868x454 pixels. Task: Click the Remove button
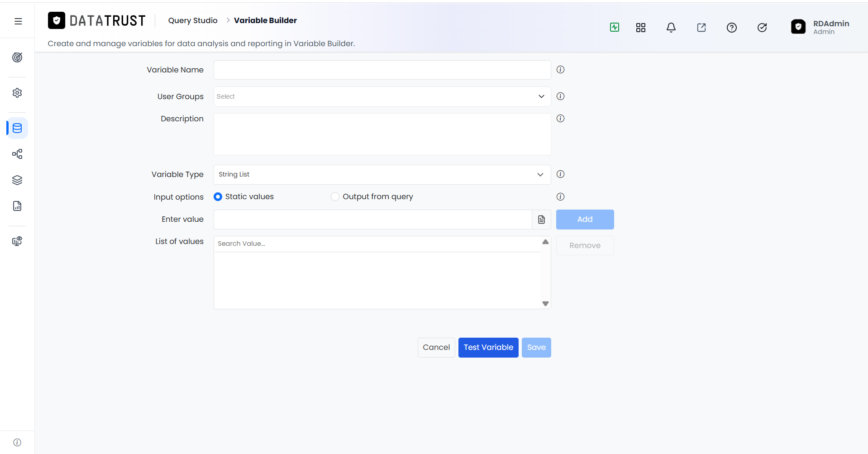tap(585, 245)
